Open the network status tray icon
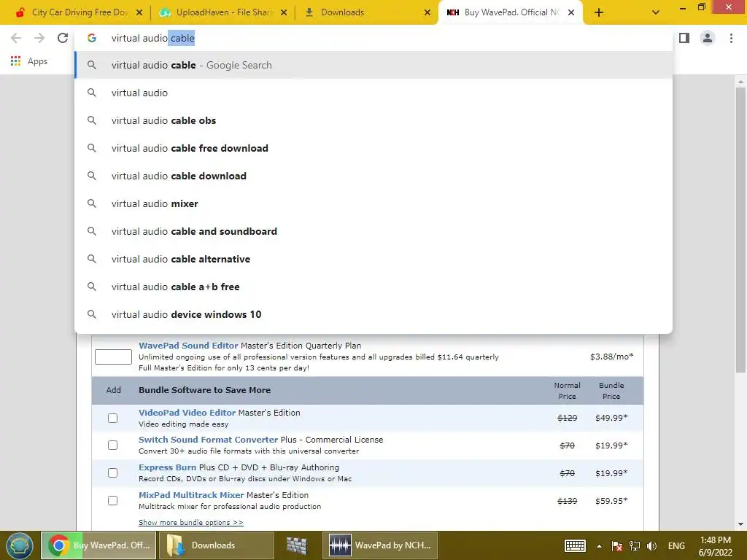 pos(635,545)
